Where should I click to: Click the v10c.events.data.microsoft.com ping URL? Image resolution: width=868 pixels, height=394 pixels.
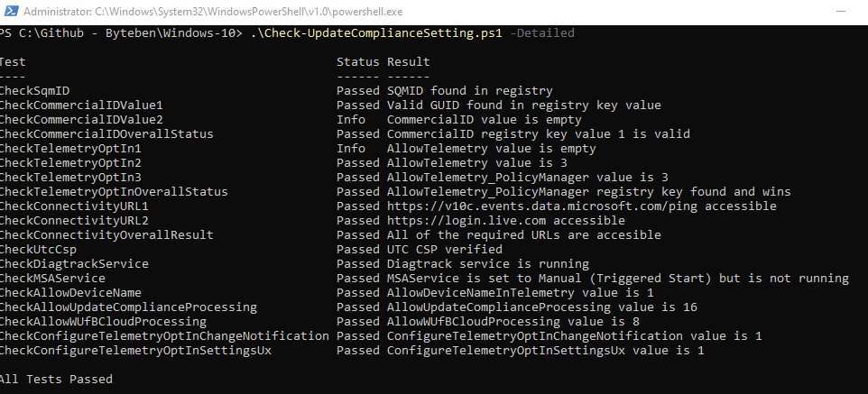[540, 206]
